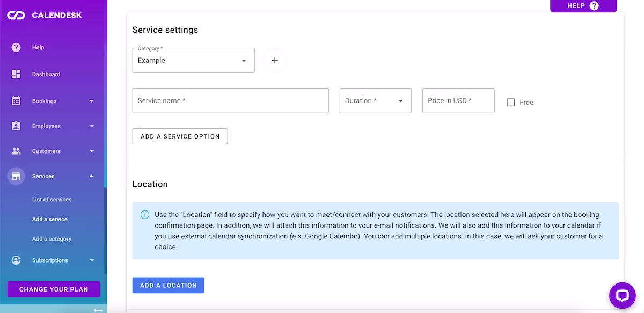
Task: Click the Subscriptions icon in sidebar
Action: point(16,260)
